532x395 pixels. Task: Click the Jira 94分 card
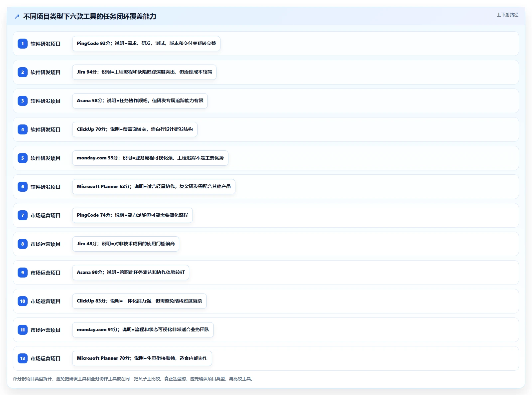click(x=144, y=72)
